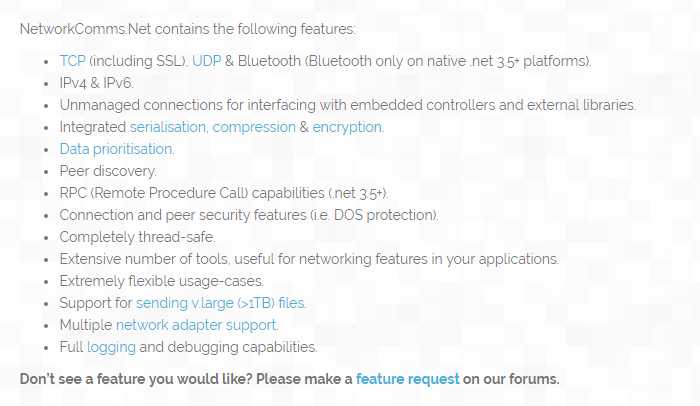This screenshot has width=700, height=406.
Task: Visit the compression link
Action: point(254,127)
